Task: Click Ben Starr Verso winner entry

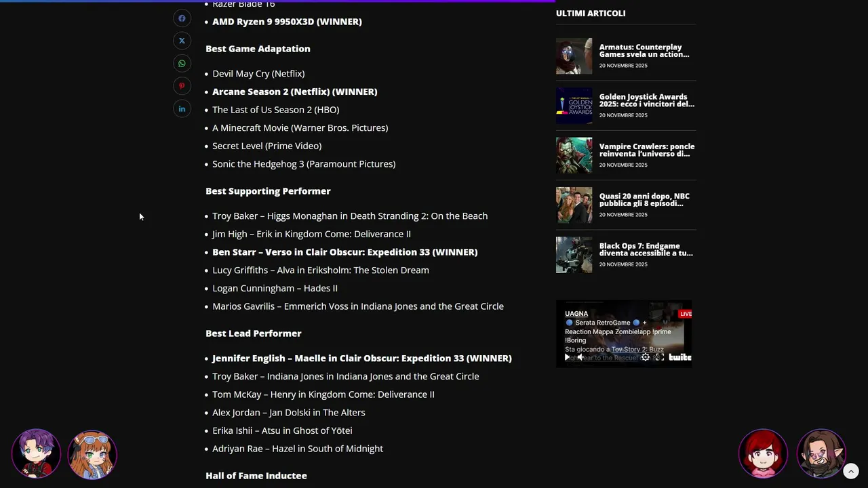Action: pyautogui.click(x=345, y=252)
